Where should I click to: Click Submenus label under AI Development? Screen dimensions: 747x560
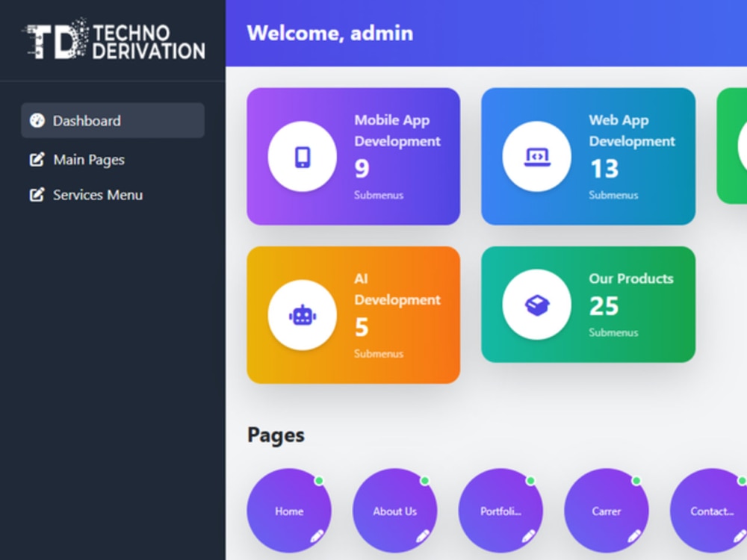pos(379,354)
